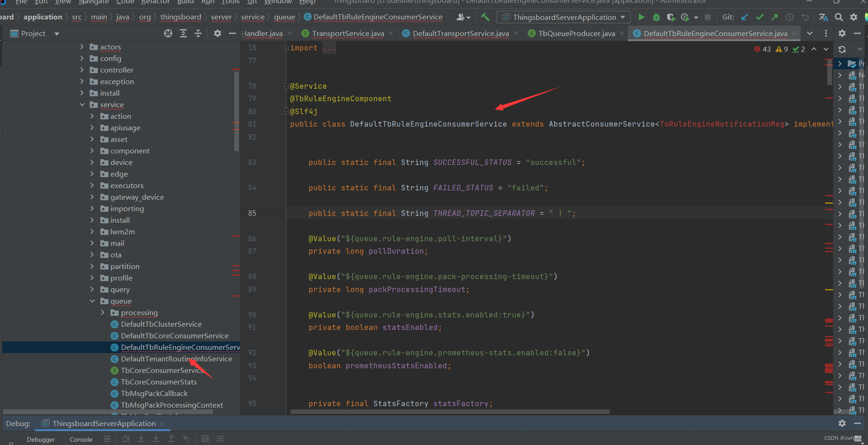Open the TbMsgPackCallback class file
Screen dimensions: 868x445
[154, 393]
